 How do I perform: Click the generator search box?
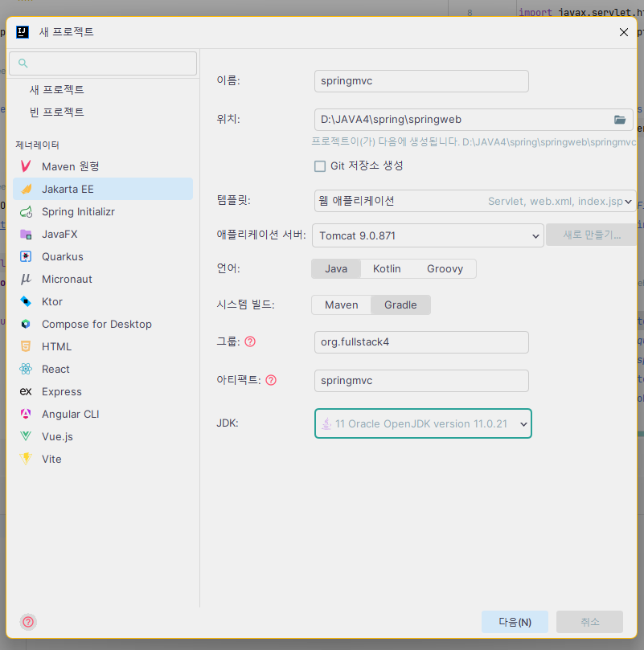click(x=103, y=63)
